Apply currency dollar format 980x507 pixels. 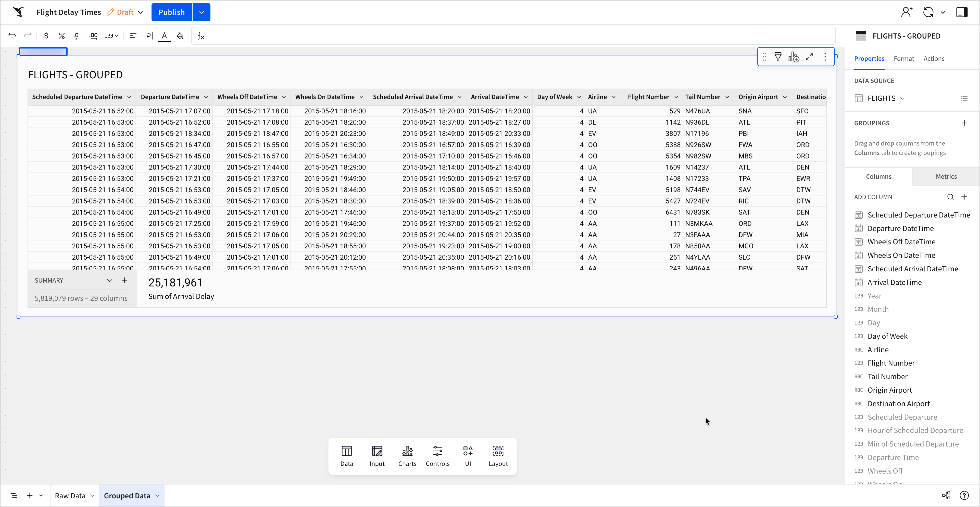pyautogui.click(x=46, y=36)
